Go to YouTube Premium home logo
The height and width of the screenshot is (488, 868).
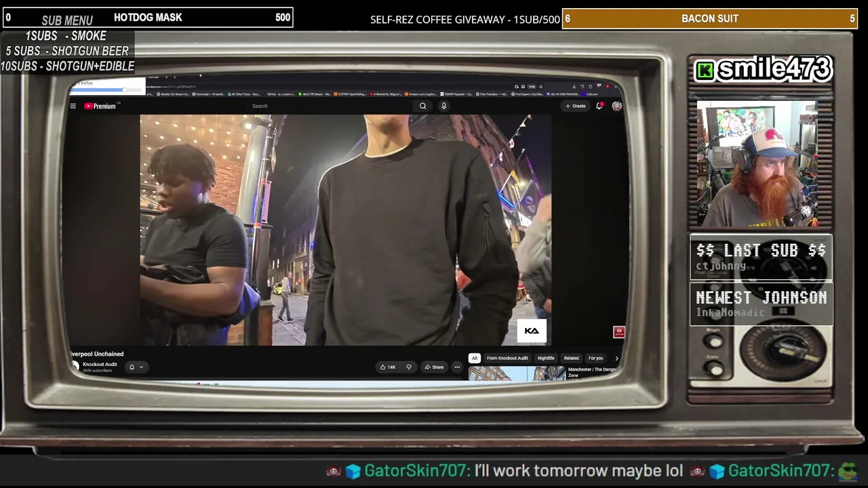click(100, 106)
